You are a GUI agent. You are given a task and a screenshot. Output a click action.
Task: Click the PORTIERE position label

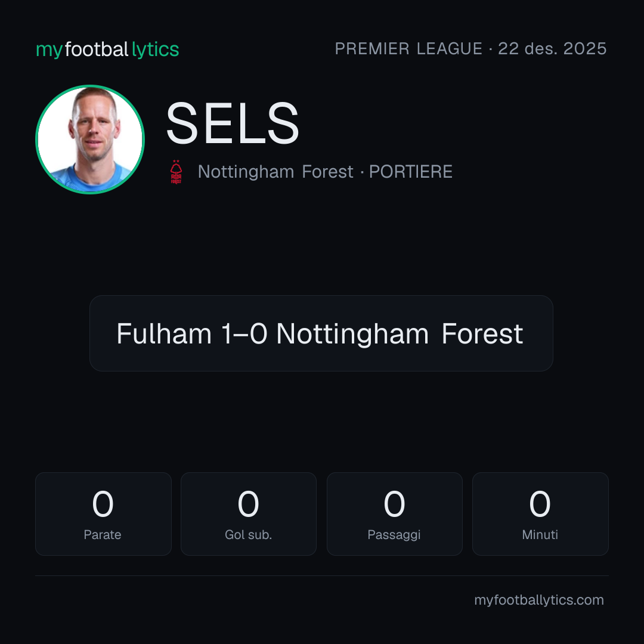point(411,172)
